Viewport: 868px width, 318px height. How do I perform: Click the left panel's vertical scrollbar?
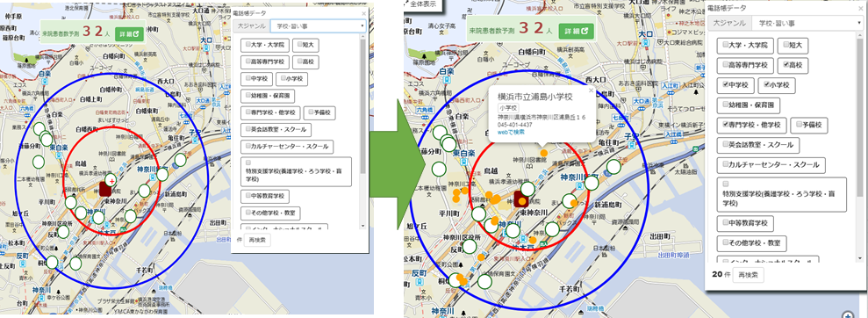(x=362, y=133)
